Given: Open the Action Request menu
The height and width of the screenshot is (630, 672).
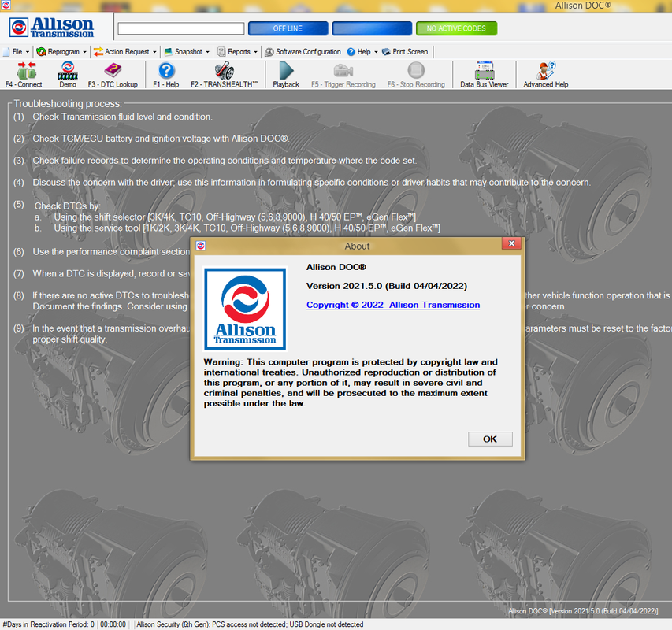Looking at the screenshot, I should pos(127,51).
